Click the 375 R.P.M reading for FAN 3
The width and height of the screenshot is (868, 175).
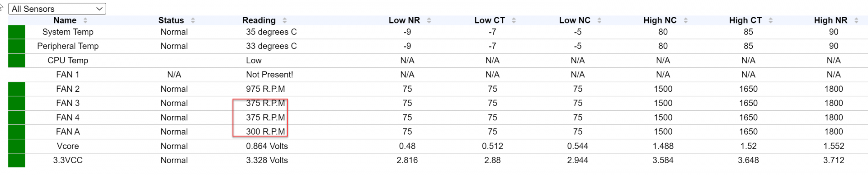(265, 103)
